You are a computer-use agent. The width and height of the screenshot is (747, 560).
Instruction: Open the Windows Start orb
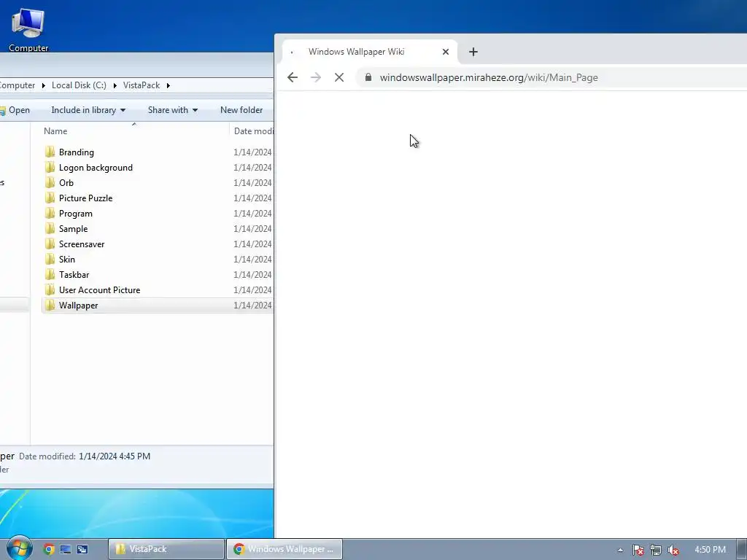pyautogui.click(x=19, y=548)
